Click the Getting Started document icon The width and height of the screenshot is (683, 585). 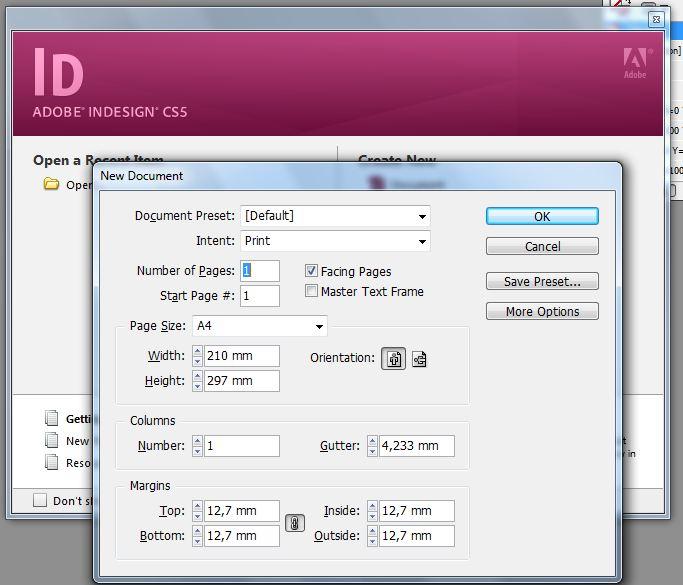[x=51, y=418]
